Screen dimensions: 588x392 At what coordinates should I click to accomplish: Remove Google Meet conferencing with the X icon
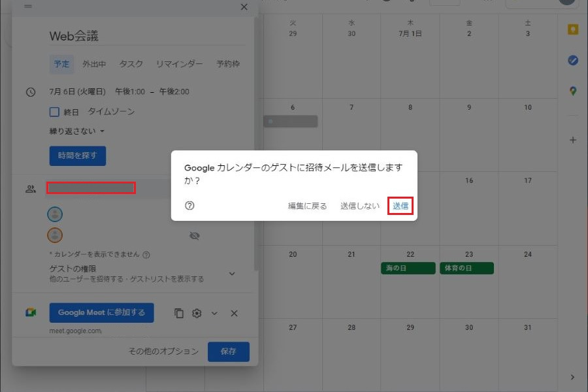pos(234,314)
